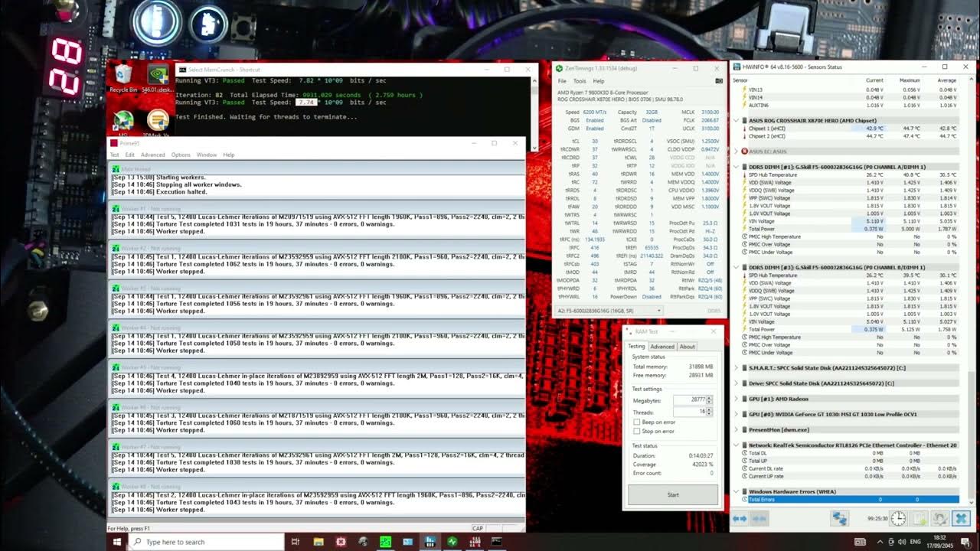The image size is (980, 551).
Task: Open the 3DMark desktop shortcut icon
Action: tap(158, 122)
